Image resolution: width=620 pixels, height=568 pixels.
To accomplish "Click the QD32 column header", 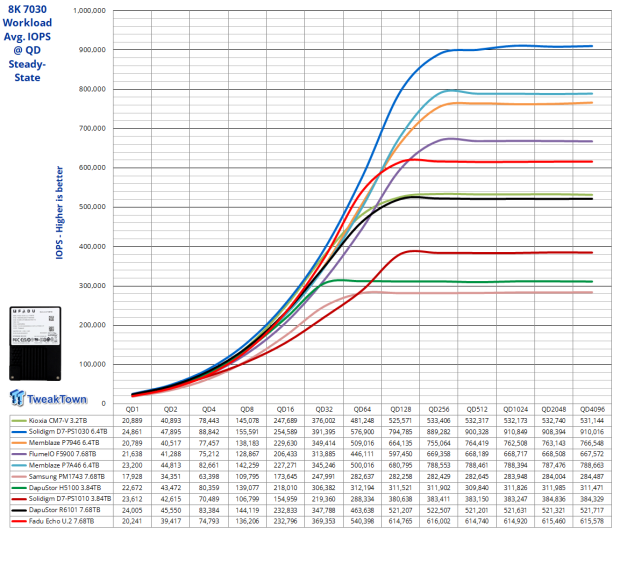I will click(324, 410).
